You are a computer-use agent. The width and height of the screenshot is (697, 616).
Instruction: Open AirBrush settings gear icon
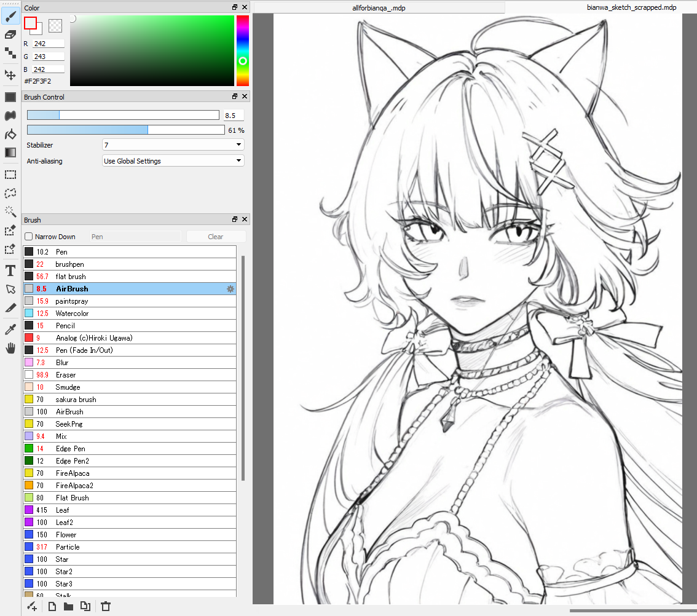click(230, 289)
